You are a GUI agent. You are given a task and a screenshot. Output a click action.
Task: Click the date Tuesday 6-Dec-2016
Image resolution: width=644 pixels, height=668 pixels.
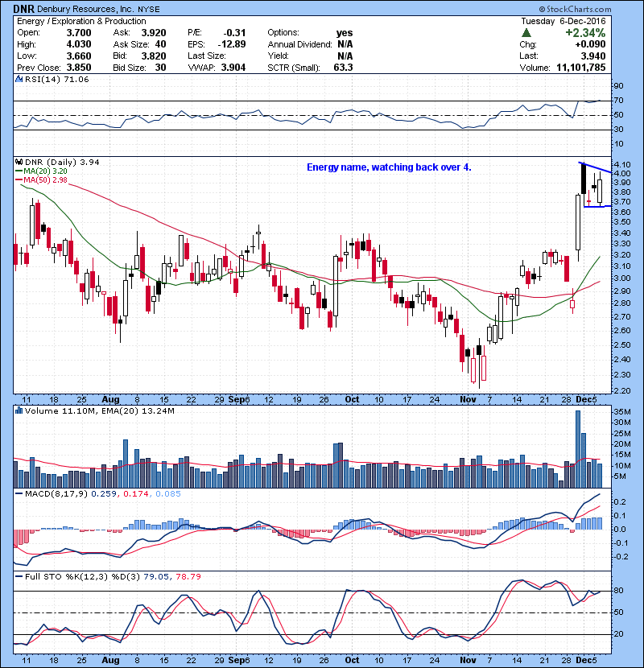click(x=563, y=21)
